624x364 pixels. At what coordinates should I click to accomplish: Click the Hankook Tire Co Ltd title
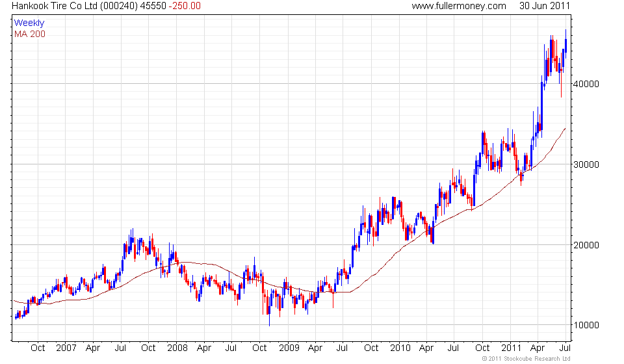coord(55,6)
